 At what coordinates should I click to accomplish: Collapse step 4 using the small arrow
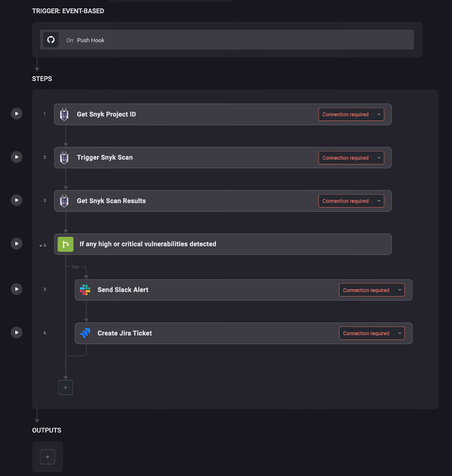tap(41, 246)
